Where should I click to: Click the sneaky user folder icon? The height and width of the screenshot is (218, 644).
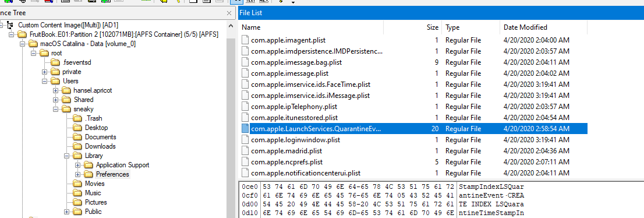(x=66, y=110)
